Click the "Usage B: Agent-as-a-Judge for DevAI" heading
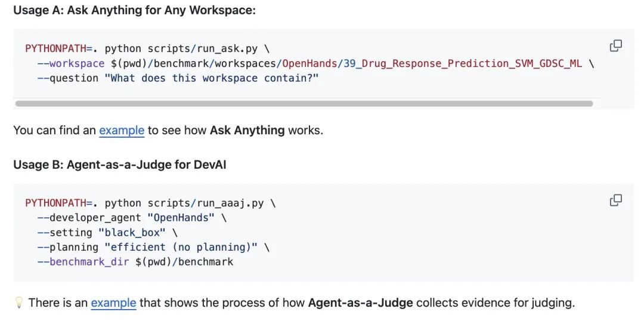Screen dimensions: 644x324 (x=119, y=165)
